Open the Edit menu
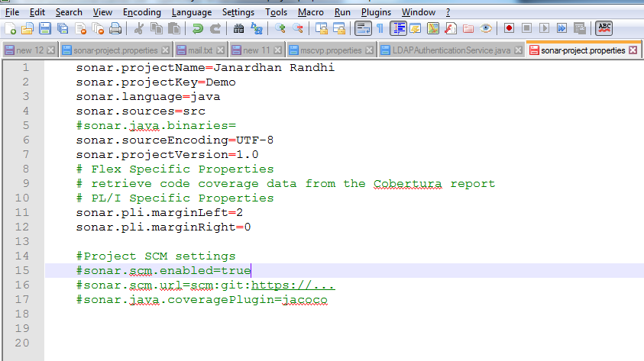This screenshot has height=361, width=644. pos(37,12)
